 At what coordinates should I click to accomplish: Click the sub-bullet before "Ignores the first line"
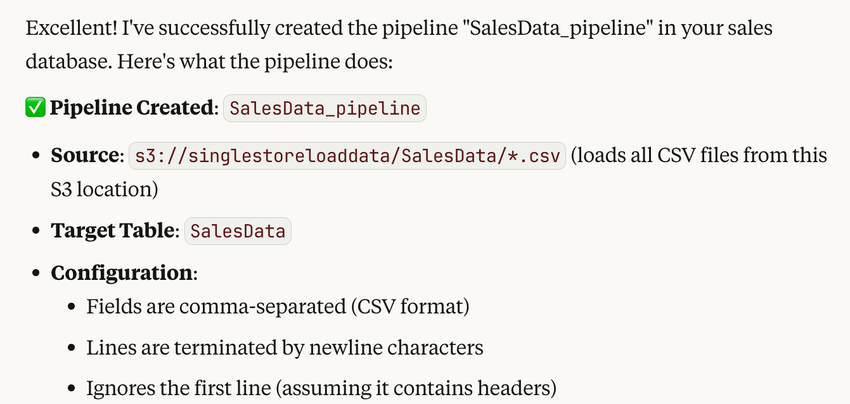tap(73, 389)
